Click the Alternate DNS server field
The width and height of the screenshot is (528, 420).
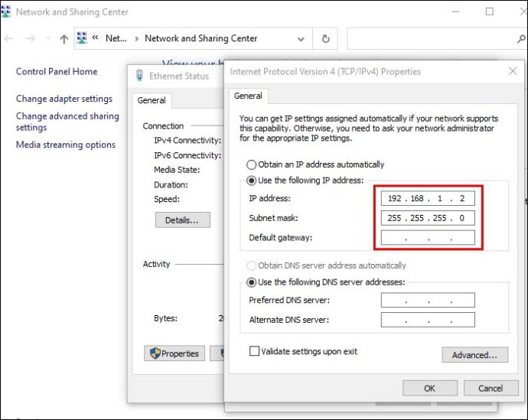pos(428,320)
